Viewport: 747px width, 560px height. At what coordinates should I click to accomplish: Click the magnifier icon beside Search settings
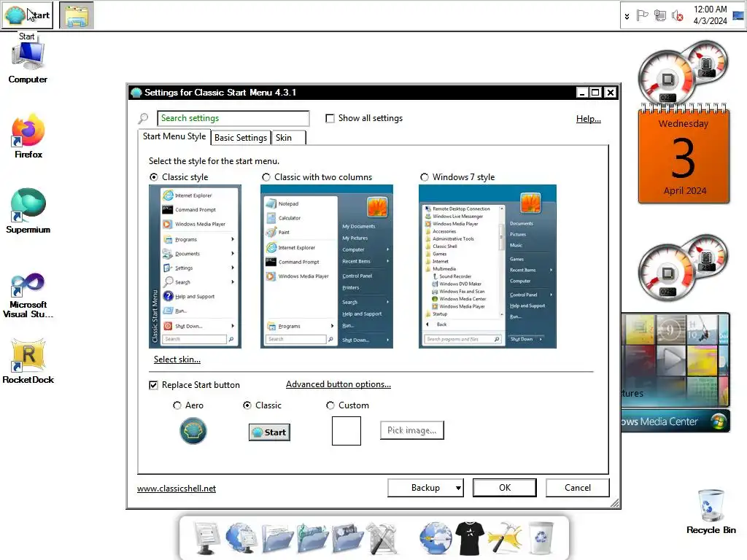pos(144,118)
